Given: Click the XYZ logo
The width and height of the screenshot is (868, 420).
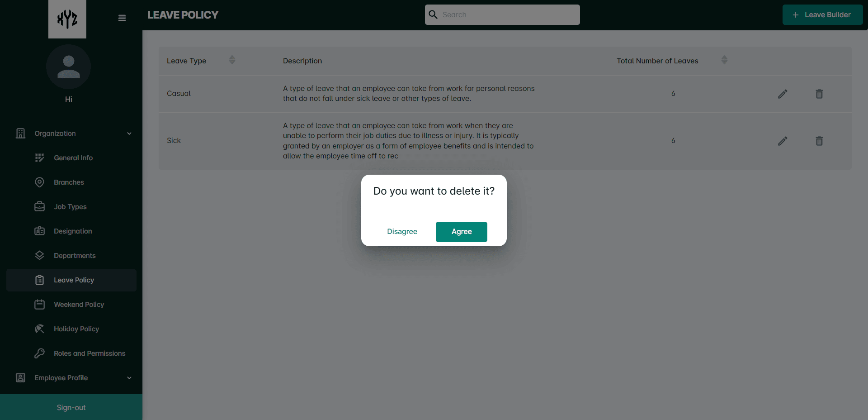Looking at the screenshot, I should tap(67, 19).
